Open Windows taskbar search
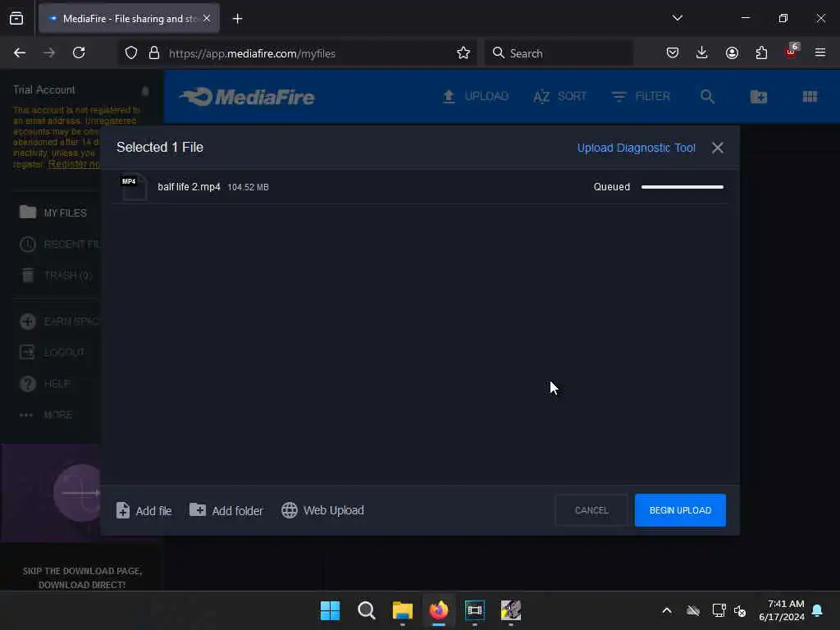This screenshot has height=630, width=840. 367,610
